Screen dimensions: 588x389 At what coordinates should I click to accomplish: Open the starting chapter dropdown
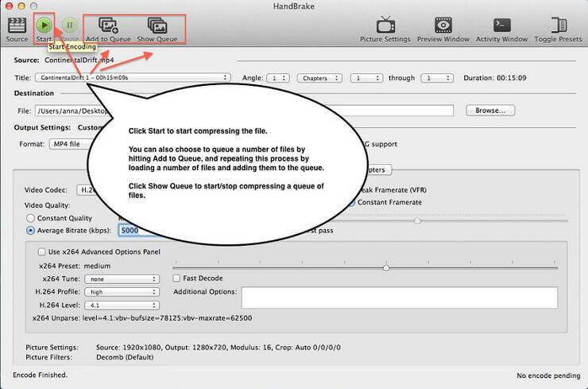366,78
